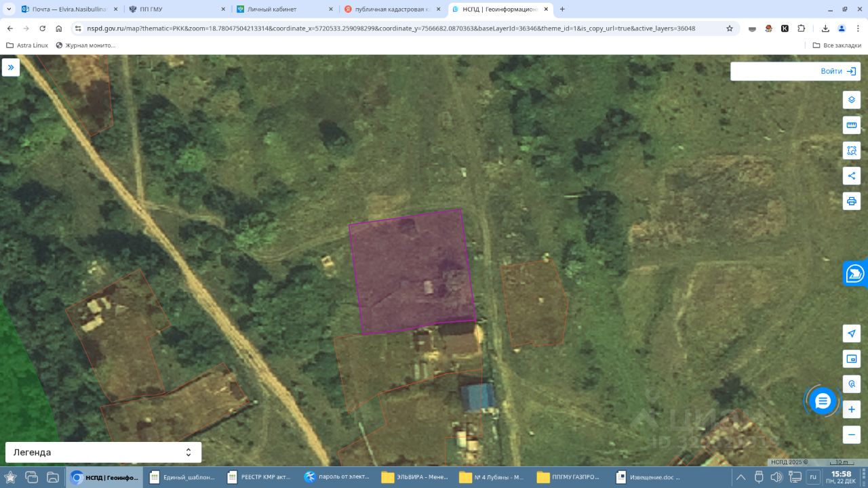View site information in address bar
Image resolution: width=868 pixels, height=488 pixels.
[78, 28]
